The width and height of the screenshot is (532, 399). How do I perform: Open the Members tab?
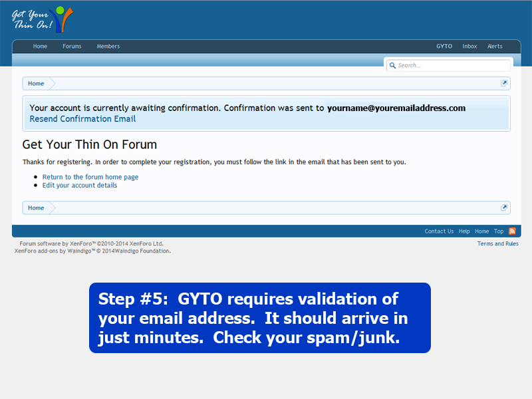point(108,47)
